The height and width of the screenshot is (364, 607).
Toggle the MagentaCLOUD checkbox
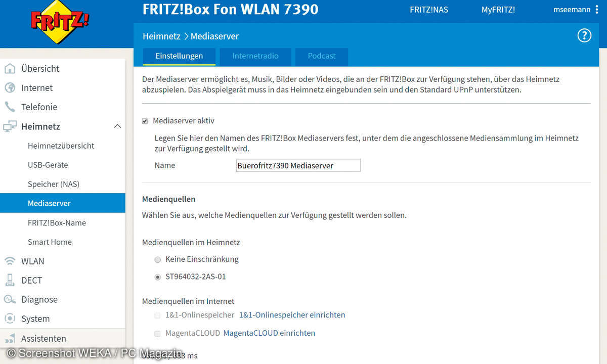(158, 334)
